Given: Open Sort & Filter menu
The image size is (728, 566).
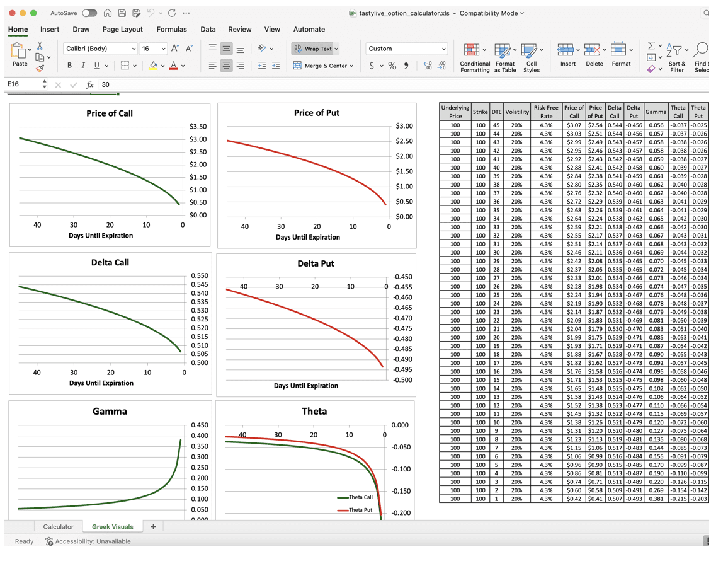Looking at the screenshot, I should [x=676, y=57].
